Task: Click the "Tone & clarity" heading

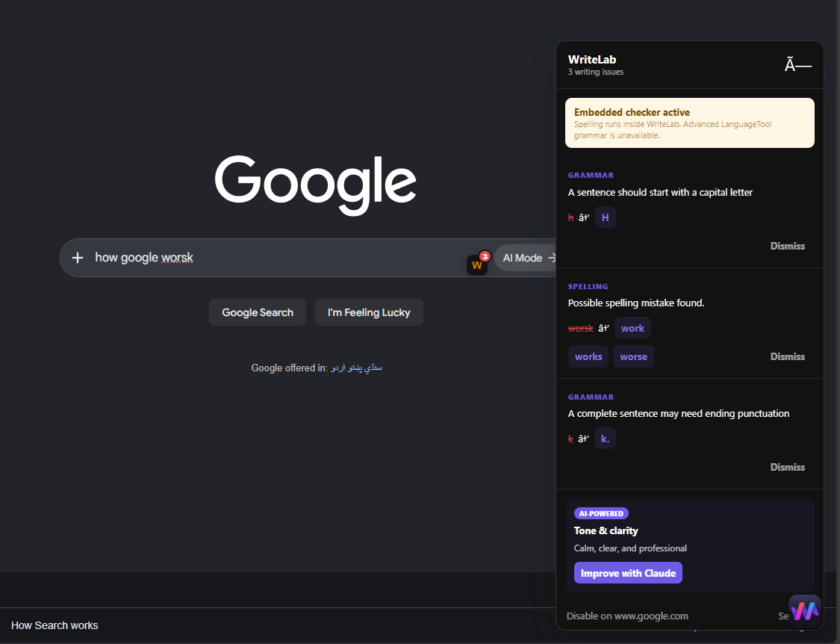Action: 606,531
